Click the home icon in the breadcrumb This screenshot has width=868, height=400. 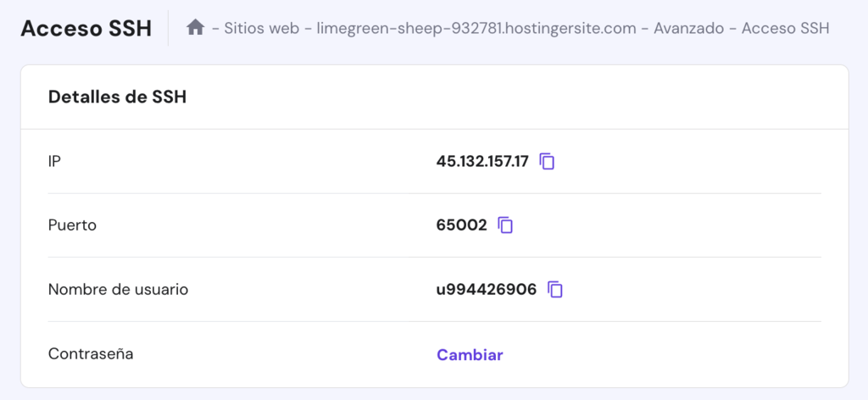click(195, 28)
